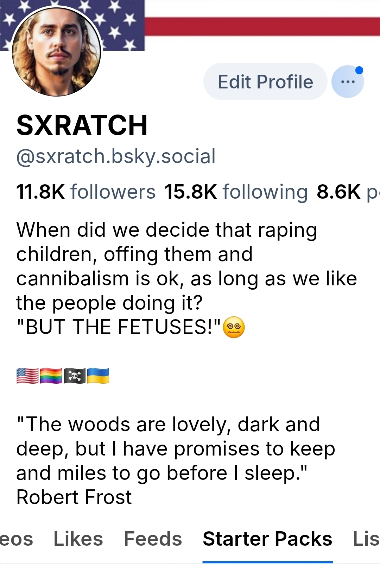The image size is (380, 588).
Task: Open the 11.8K followers list
Action: point(86,192)
